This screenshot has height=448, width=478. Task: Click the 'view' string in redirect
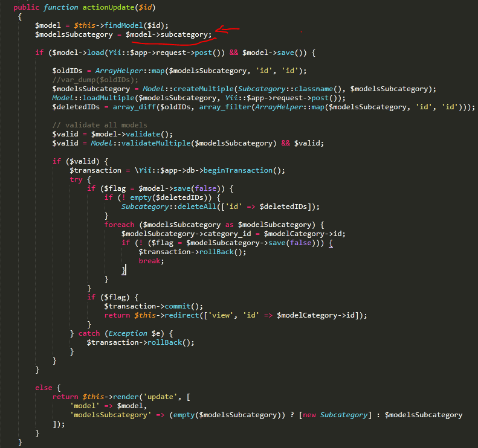221,315
